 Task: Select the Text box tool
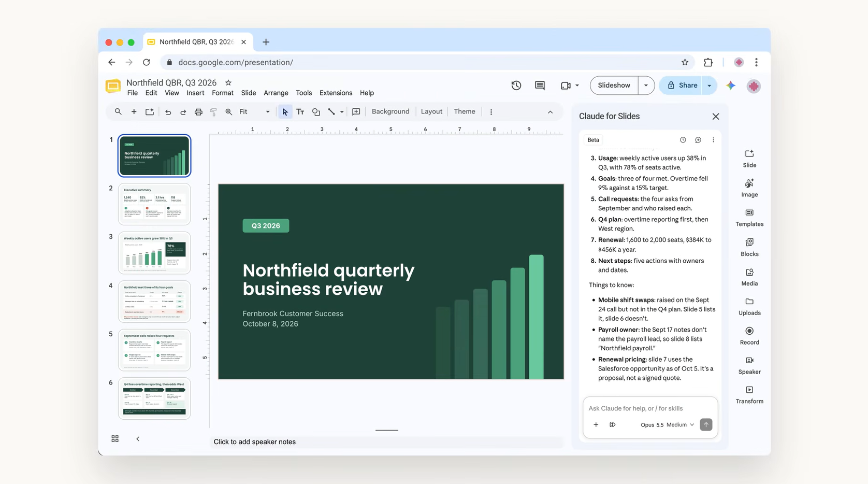[x=300, y=112]
